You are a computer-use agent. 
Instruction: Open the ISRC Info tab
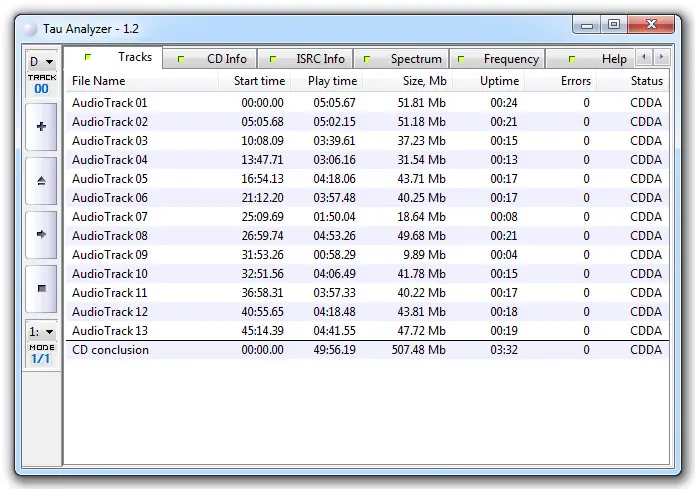pos(305,59)
